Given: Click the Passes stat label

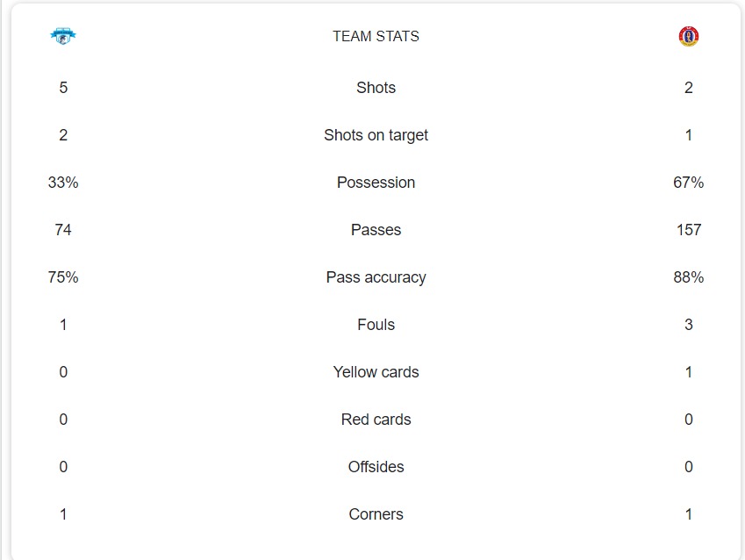Looking at the screenshot, I should 376,230.
